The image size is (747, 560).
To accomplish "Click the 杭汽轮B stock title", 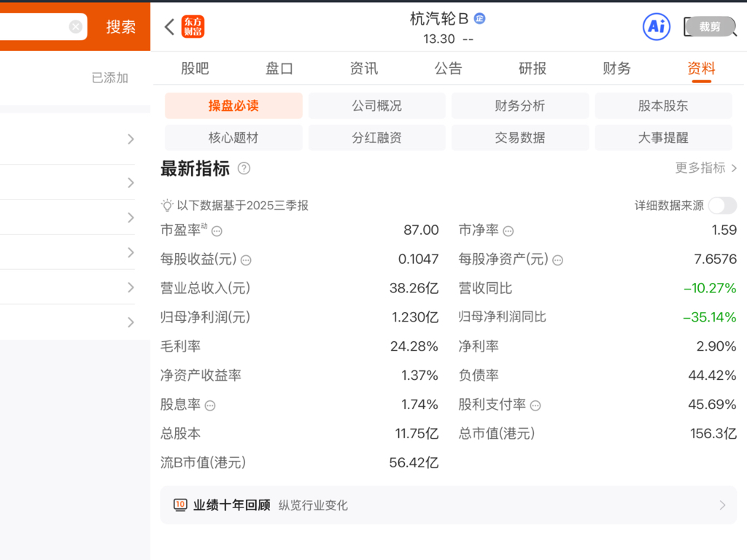I will pyautogui.click(x=439, y=18).
